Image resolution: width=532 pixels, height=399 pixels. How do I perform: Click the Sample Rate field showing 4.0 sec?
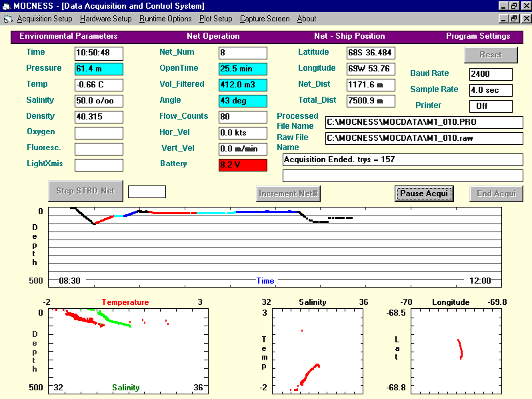click(x=491, y=90)
